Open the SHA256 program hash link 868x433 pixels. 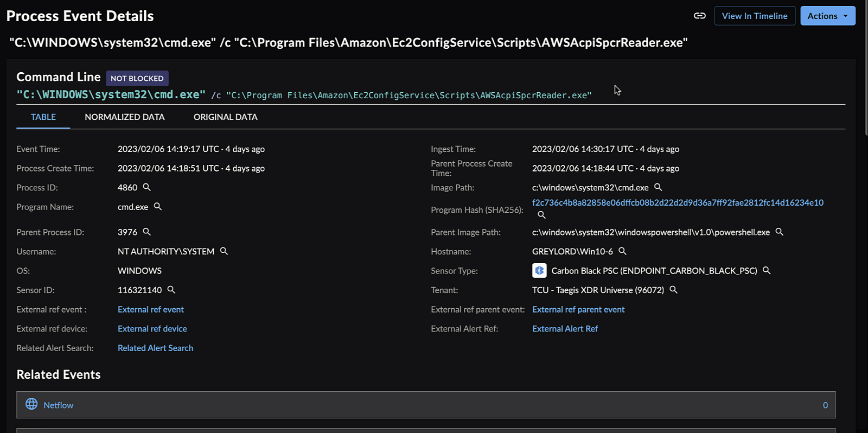678,202
